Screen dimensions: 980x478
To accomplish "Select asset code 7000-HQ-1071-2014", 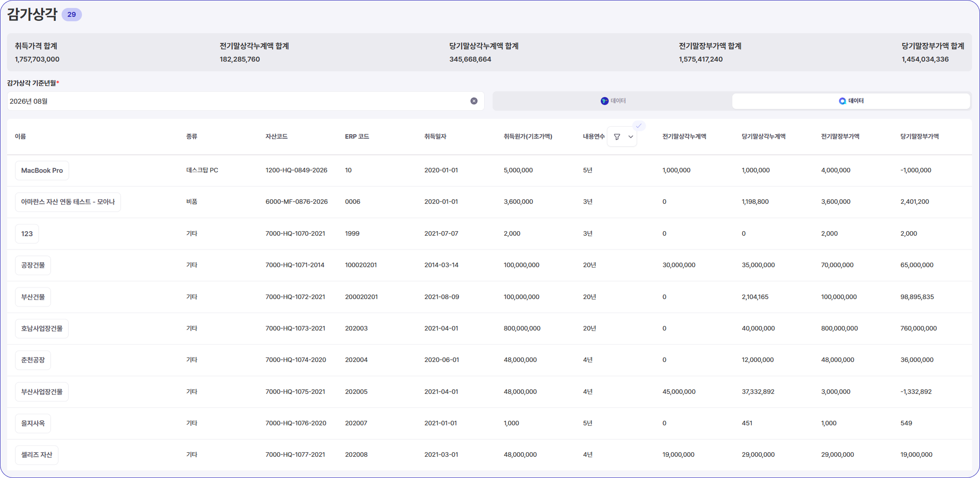I will point(295,265).
